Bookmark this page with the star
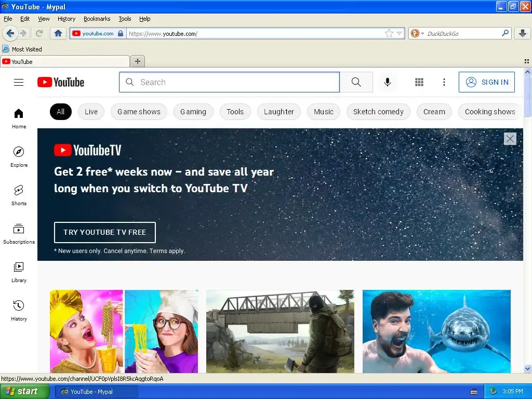Image resolution: width=532 pixels, height=399 pixels. pyautogui.click(x=389, y=33)
